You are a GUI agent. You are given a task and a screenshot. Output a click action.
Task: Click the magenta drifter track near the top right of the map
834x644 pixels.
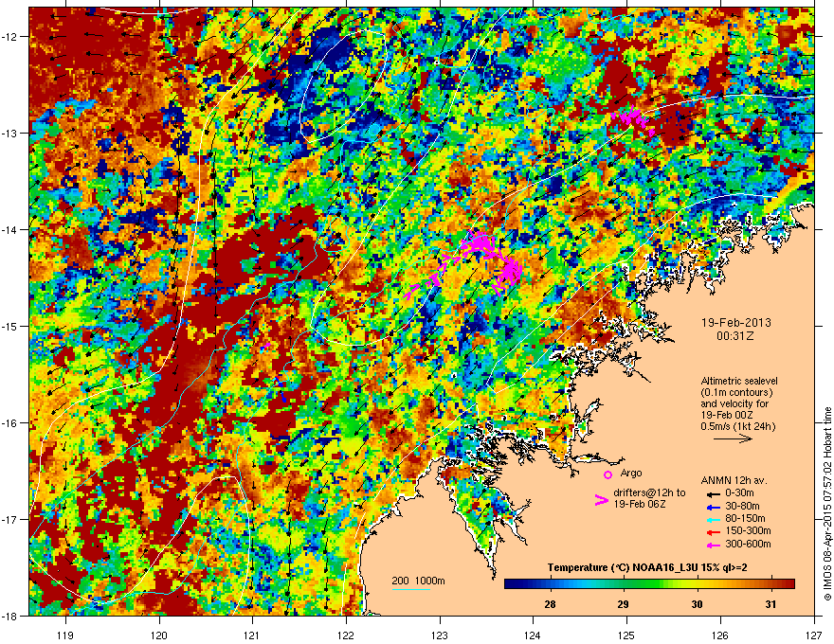633,119
